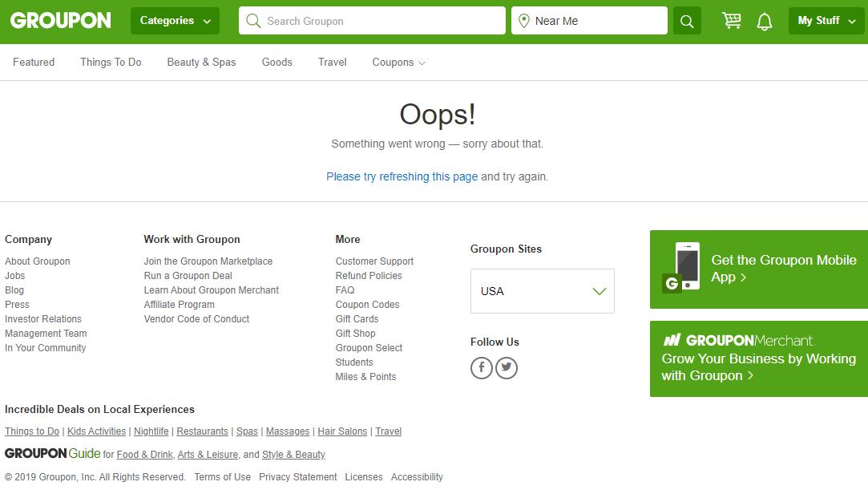Open Refund Policies link
The width and height of the screenshot is (868, 494).
coord(369,276)
